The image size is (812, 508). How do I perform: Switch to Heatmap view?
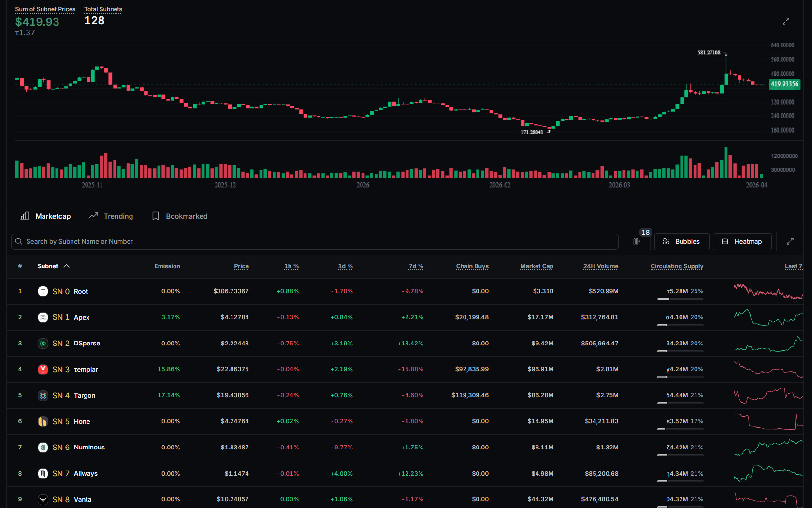coord(742,241)
